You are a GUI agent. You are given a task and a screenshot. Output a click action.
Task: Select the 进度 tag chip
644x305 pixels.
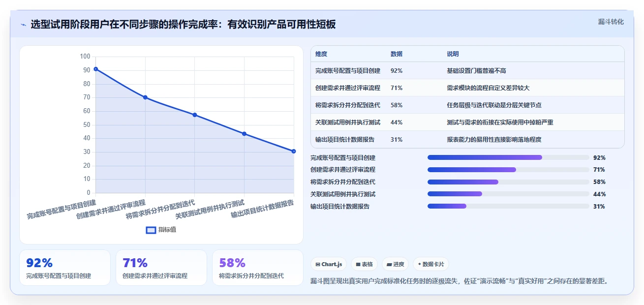click(x=395, y=264)
